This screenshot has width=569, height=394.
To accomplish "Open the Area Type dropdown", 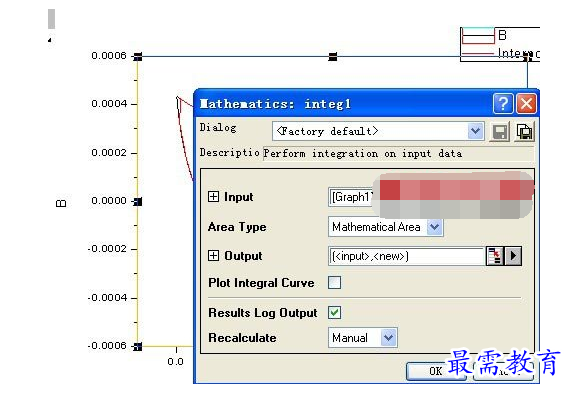I will coord(434,227).
